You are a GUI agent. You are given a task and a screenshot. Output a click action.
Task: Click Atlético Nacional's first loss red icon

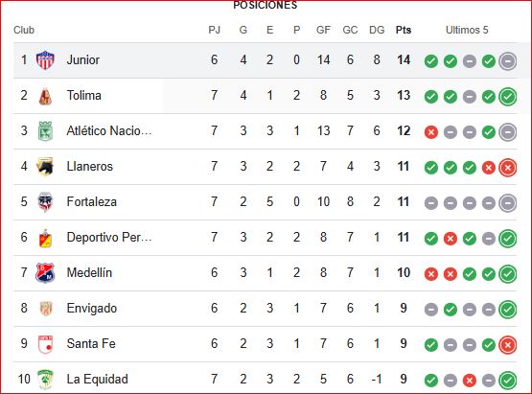tap(431, 132)
